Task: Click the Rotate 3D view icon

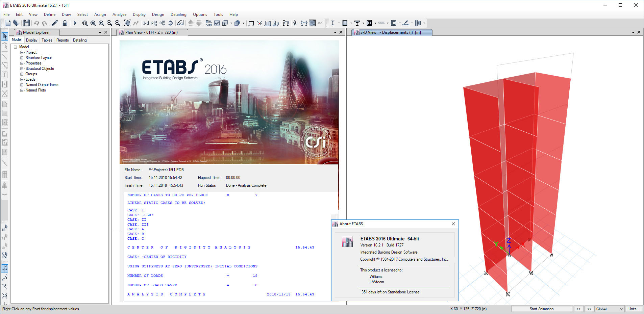Action: point(171,23)
